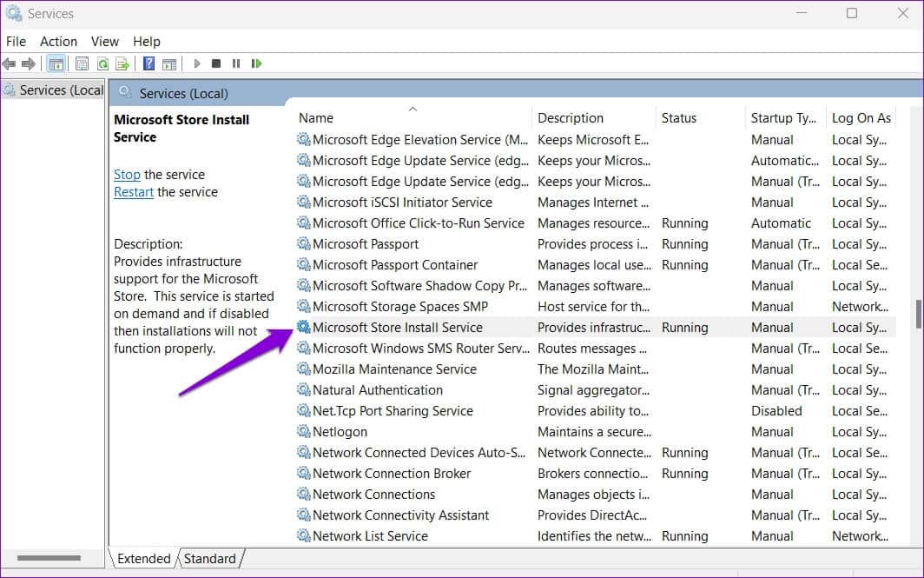Click the Pause Service toolbar icon
924x578 pixels.
tap(236, 63)
